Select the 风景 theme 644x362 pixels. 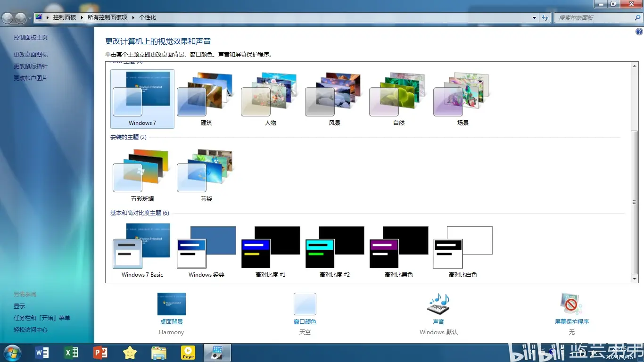(x=334, y=99)
